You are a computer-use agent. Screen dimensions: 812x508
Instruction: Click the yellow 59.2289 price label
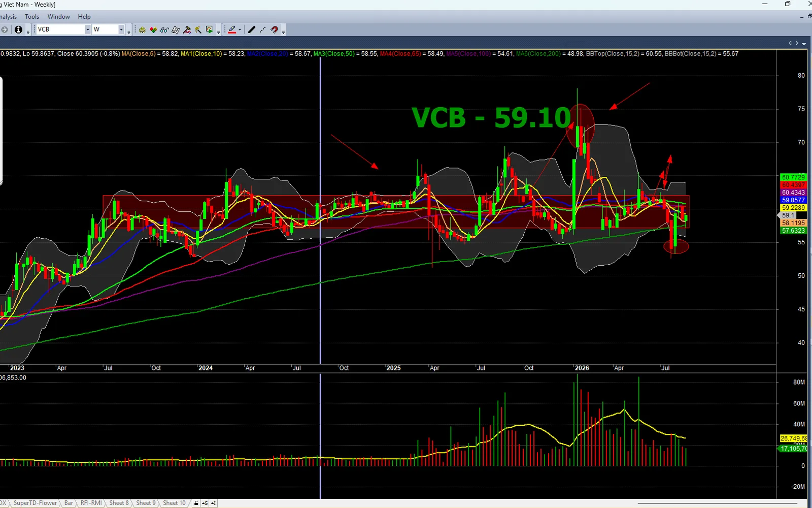(793, 208)
